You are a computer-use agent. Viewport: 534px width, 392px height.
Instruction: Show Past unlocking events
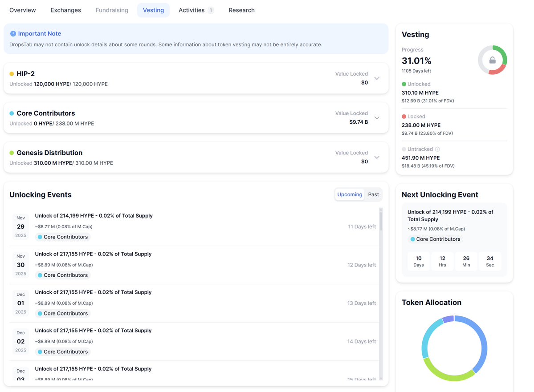tap(373, 194)
